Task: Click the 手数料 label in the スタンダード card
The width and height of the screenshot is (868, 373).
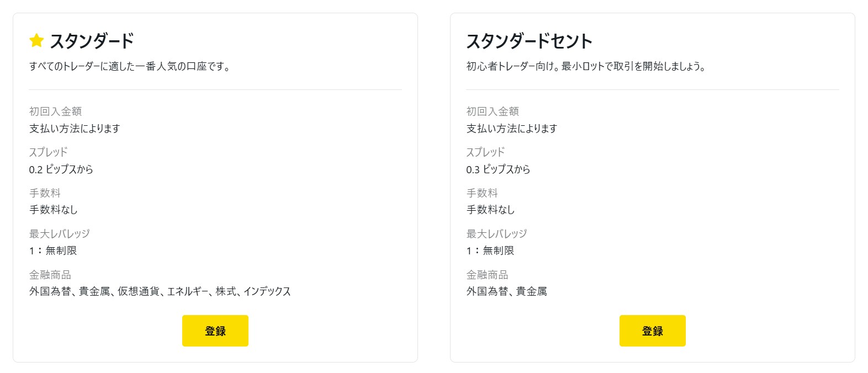Action: coord(45,193)
